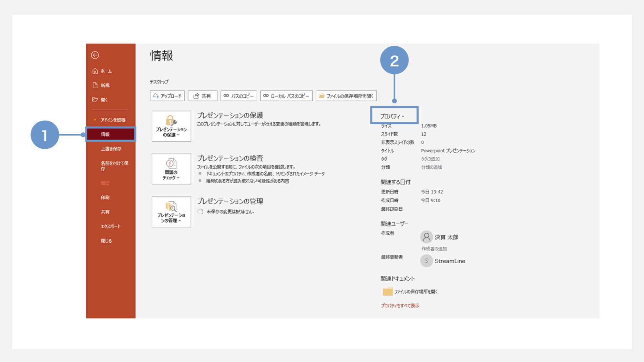Click the プレゼンテーションの検査 heading
Viewport: 644px width, 362px height.
pos(230,158)
